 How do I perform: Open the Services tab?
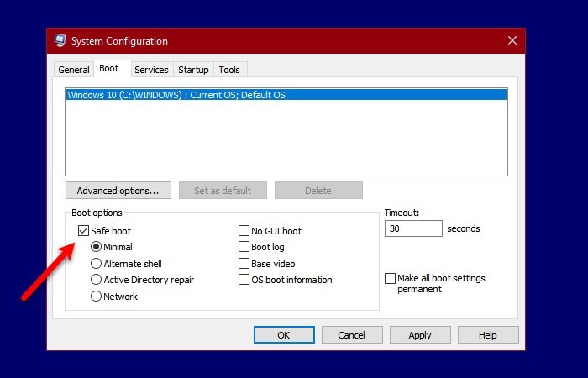click(x=151, y=70)
